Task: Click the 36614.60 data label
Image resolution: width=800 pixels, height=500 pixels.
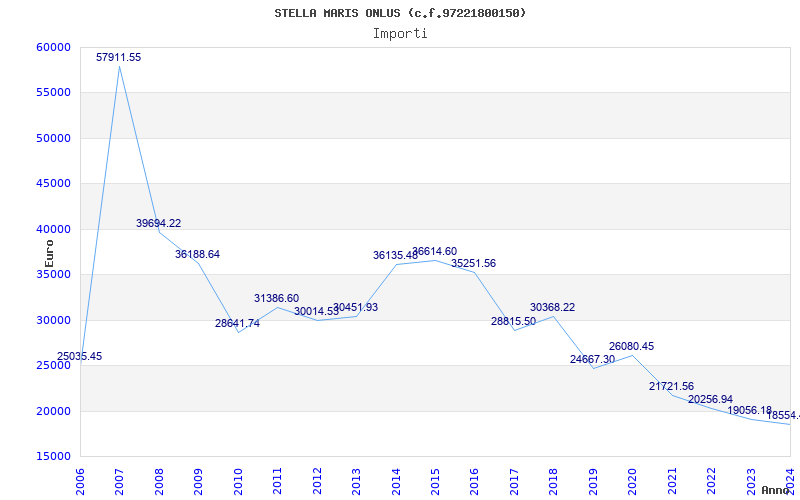Action: (x=435, y=252)
